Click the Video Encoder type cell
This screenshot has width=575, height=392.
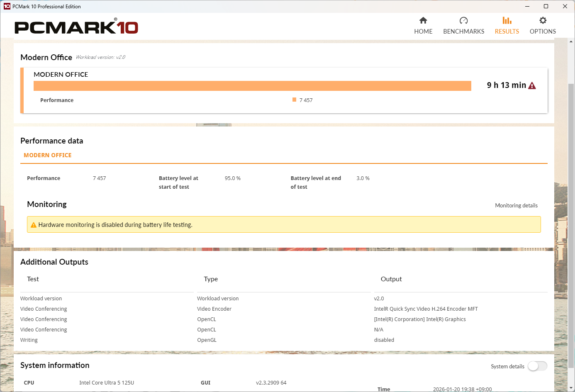coord(214,309)
